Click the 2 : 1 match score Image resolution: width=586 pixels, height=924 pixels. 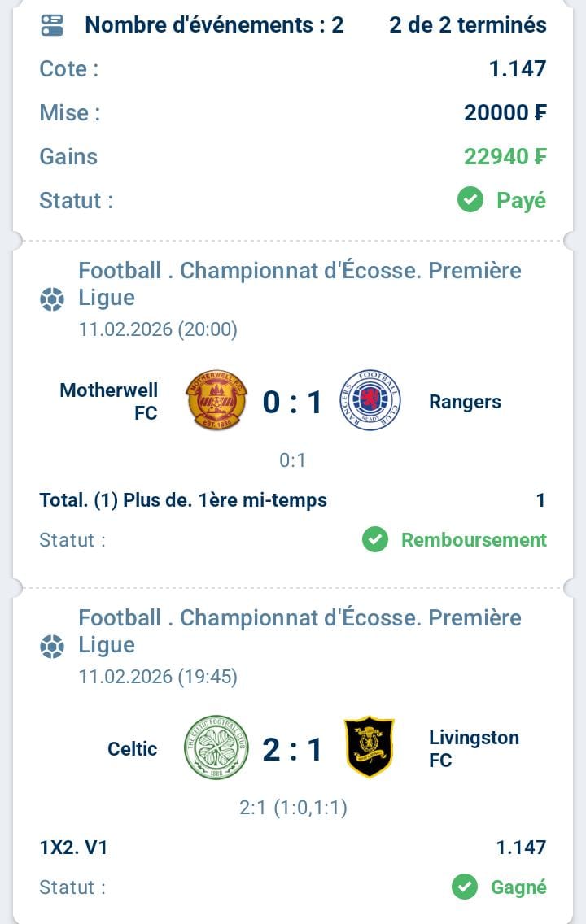point(293,749)
